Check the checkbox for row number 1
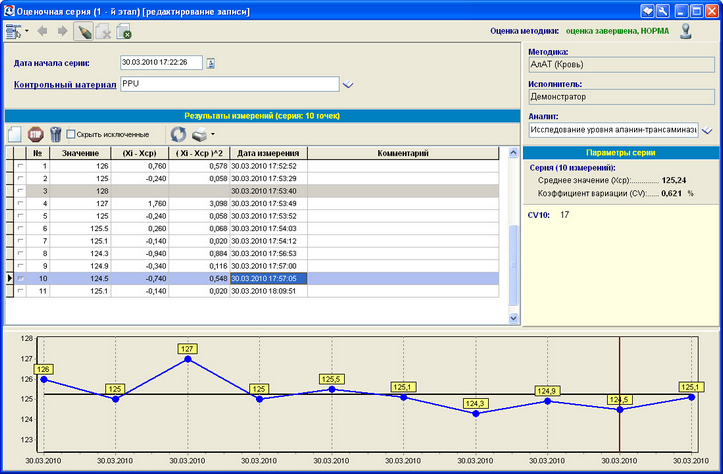Screen dimensions: 723x474 (20, 166)
